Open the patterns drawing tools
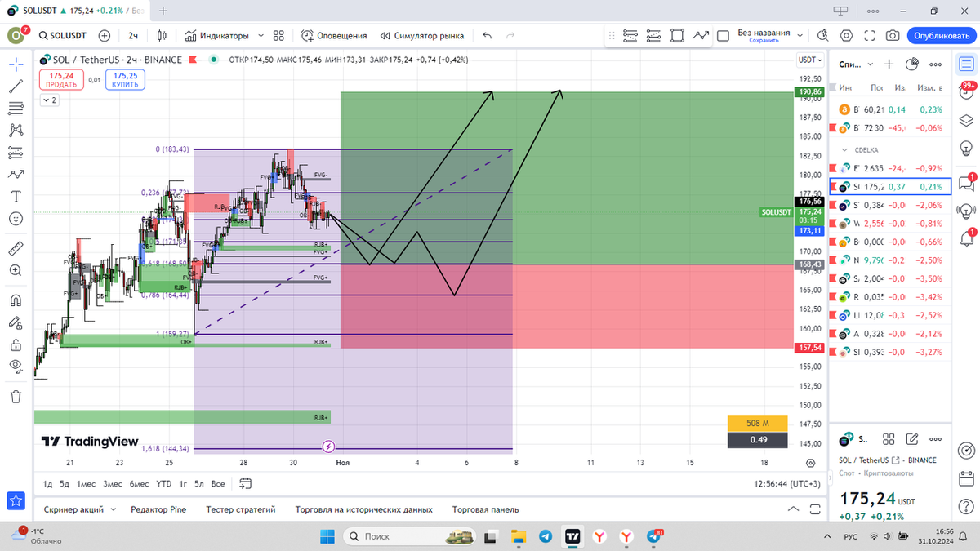Viewport: 980px width, 551px height. point(16,130)
